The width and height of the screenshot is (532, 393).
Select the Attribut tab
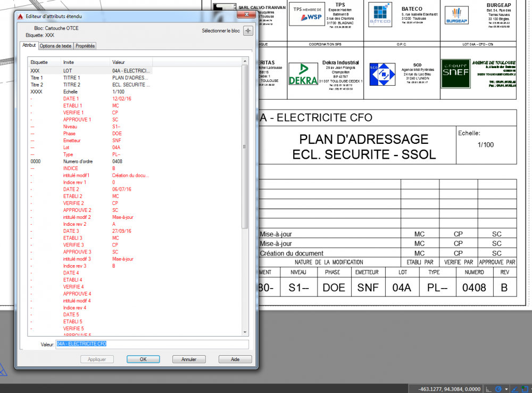point(29,45)
